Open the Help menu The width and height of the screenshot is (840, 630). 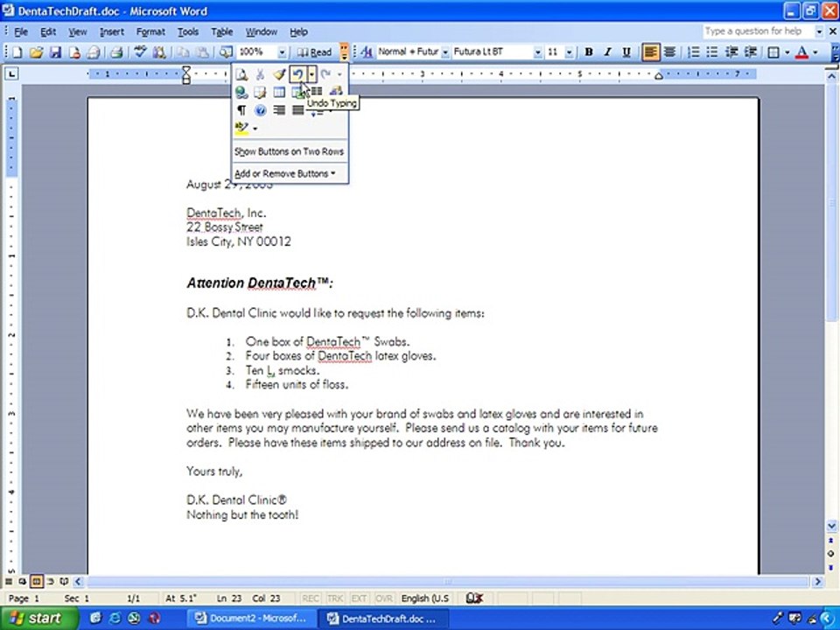point(298,32)
